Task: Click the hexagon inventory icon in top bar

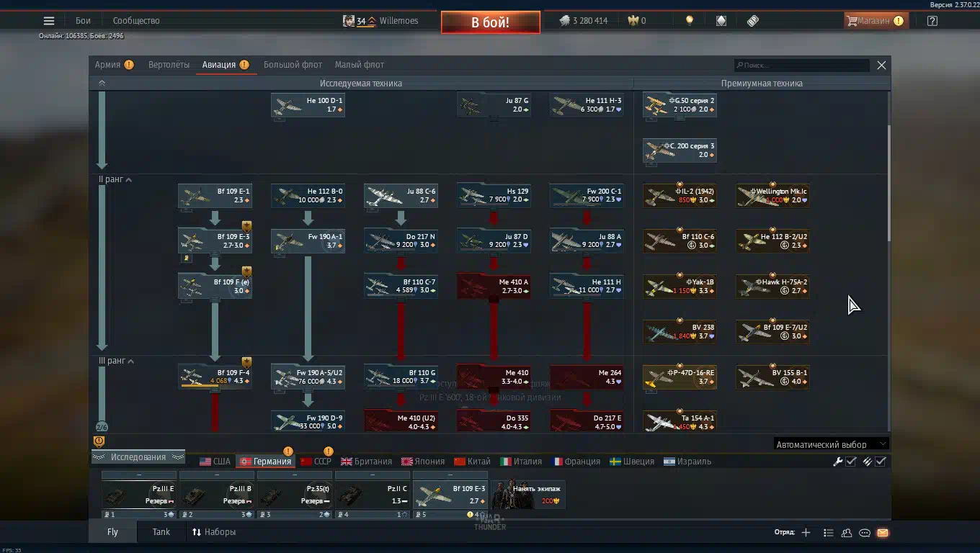Action: pyautogui.click(x=721, y=21)
